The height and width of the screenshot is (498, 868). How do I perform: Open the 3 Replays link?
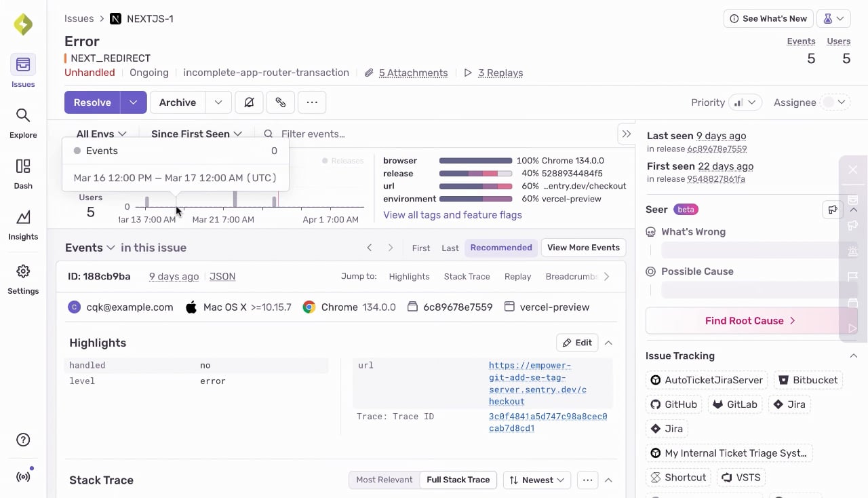(x=500, y=73)
